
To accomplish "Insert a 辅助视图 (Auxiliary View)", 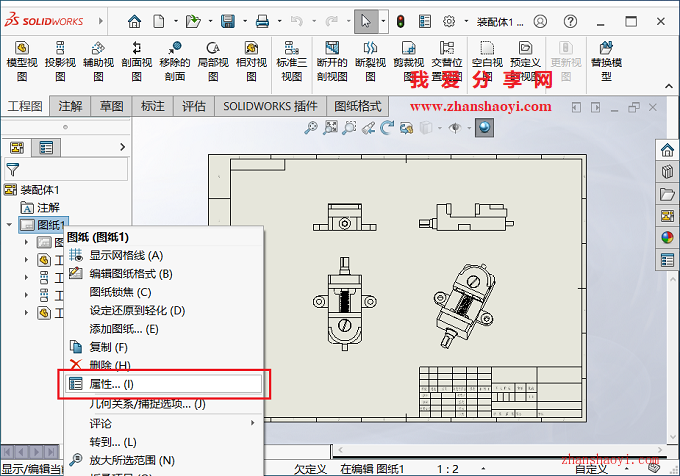I will click(x=98, y=62).
